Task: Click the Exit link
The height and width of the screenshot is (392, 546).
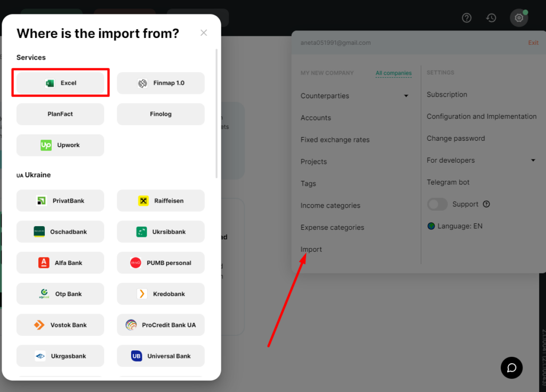Action: tap(533, 43)
